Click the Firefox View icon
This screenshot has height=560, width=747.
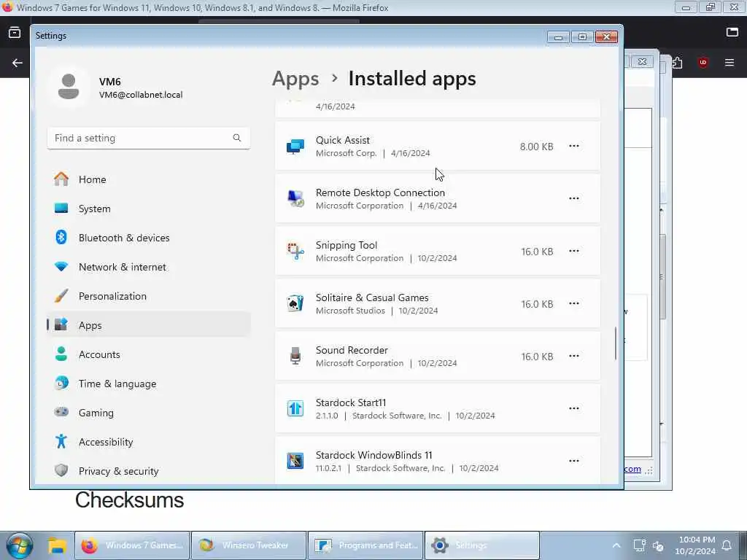(15, 32)
